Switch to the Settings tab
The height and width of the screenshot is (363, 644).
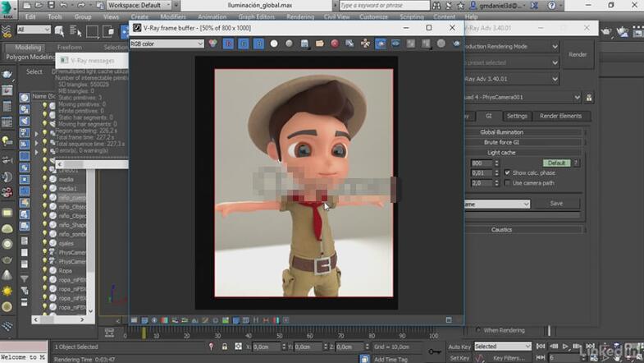[517, 116]
